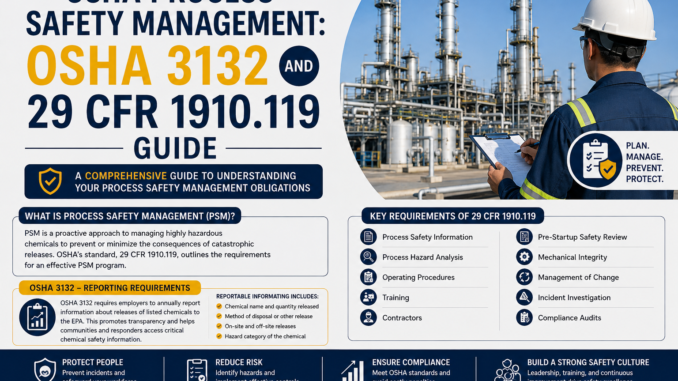Click 'On-site and off-site releases' text

[260, 326]
